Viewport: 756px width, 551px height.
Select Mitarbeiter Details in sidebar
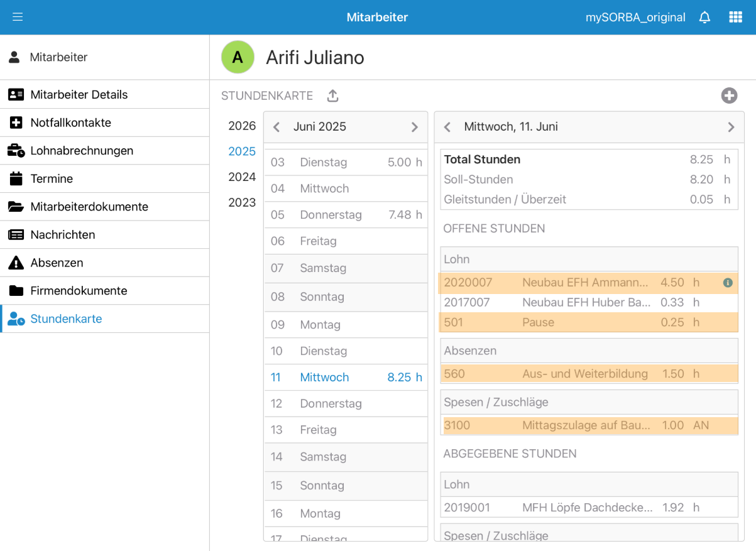pos(79,95)
